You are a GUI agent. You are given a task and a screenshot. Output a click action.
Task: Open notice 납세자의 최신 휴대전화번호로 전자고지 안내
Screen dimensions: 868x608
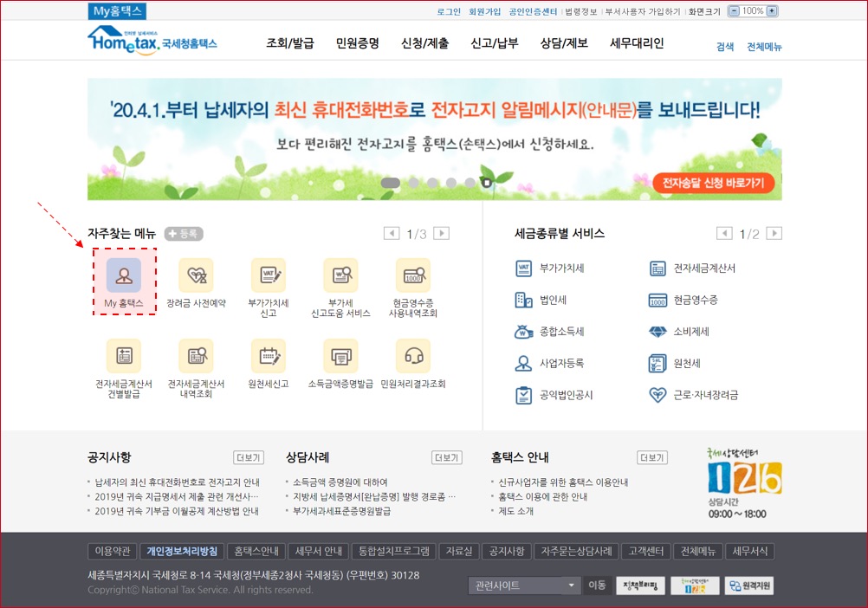pyautogui.click(x=177, y=482)
